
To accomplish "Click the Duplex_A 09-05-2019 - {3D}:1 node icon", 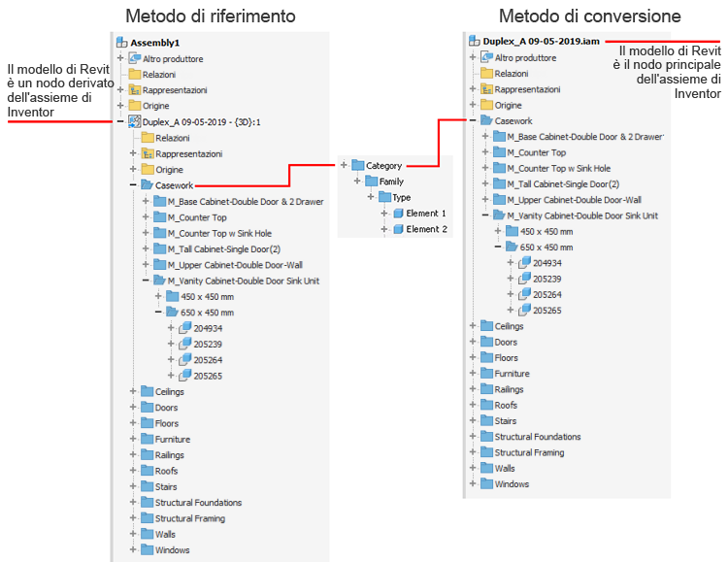I will coord(135,121).
